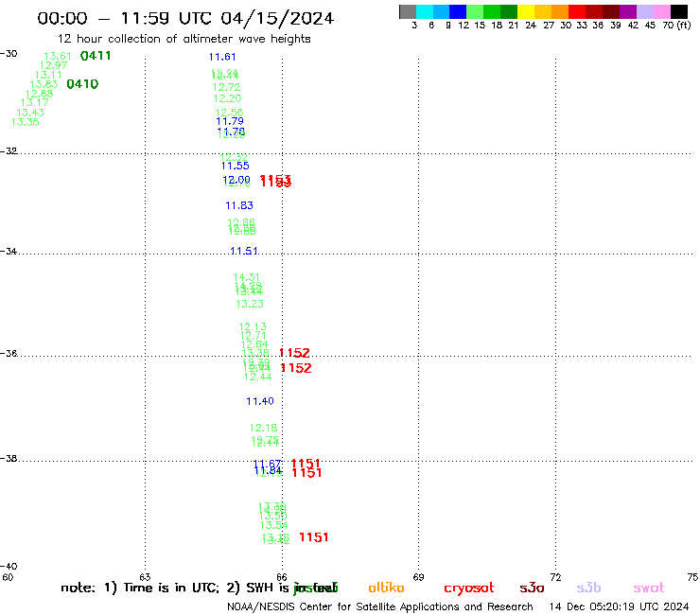Select the blue value '11.55'

click(236, 166)
